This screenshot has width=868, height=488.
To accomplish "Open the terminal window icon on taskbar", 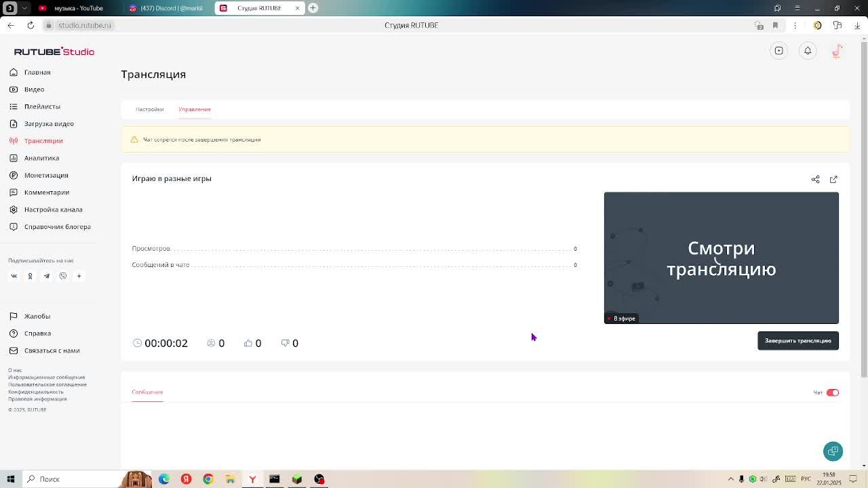I will 275,479.
